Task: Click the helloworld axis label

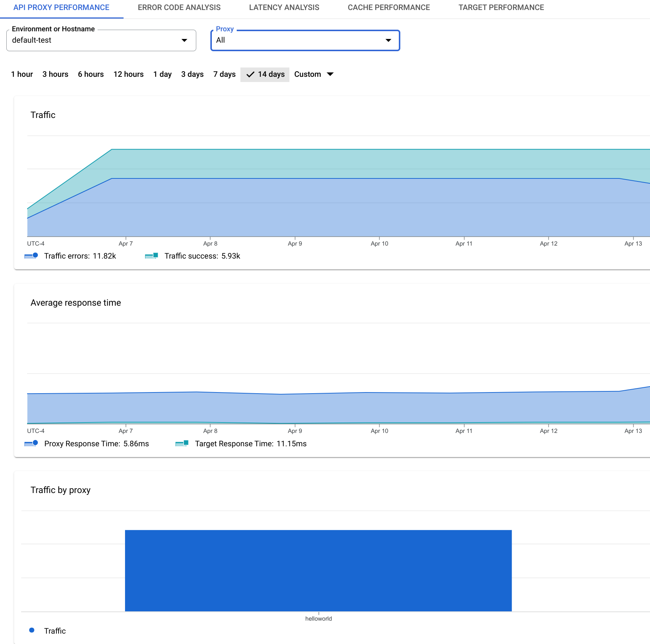Action: point(318,618)
